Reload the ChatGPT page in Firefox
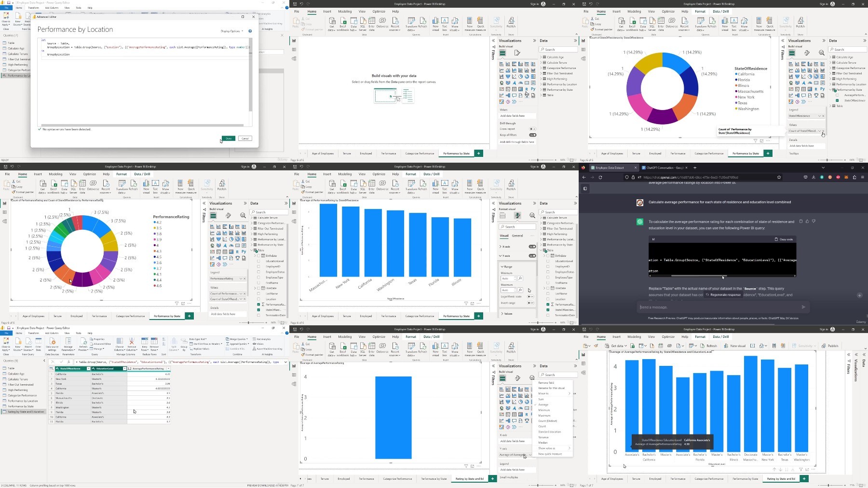 click(x=600, y=177)
